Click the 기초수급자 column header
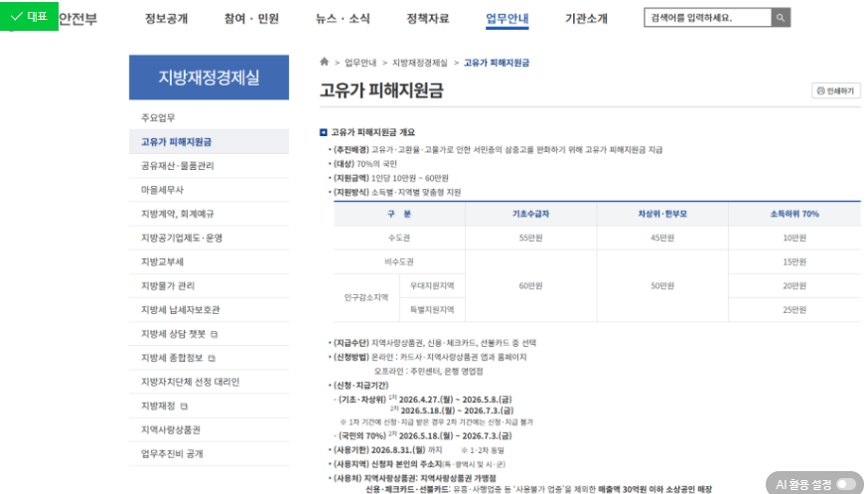Screen dimensions: 868x494 [x=531, y=214]
